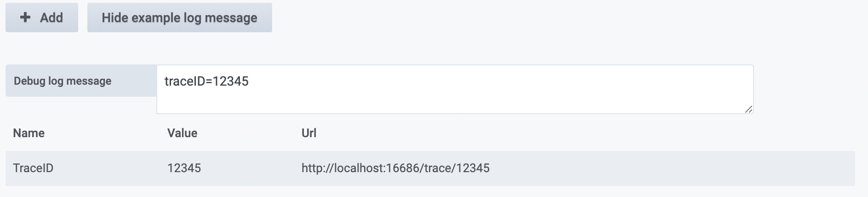Click the plus icon on Add button
Screen dimensions: 868x197
(26, 17)
